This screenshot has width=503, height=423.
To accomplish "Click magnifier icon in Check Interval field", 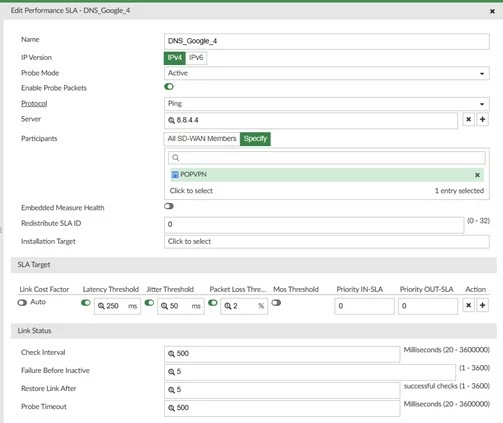I will coord(171,354).
